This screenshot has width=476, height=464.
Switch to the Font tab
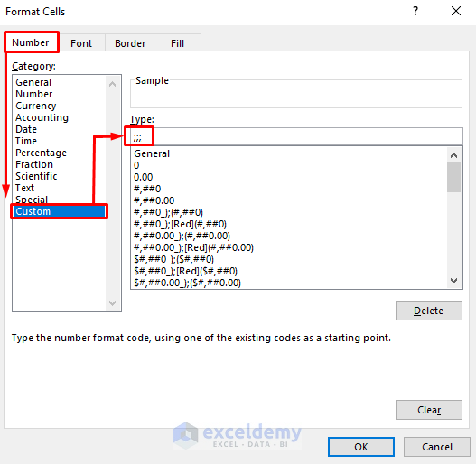coord(81,43)
